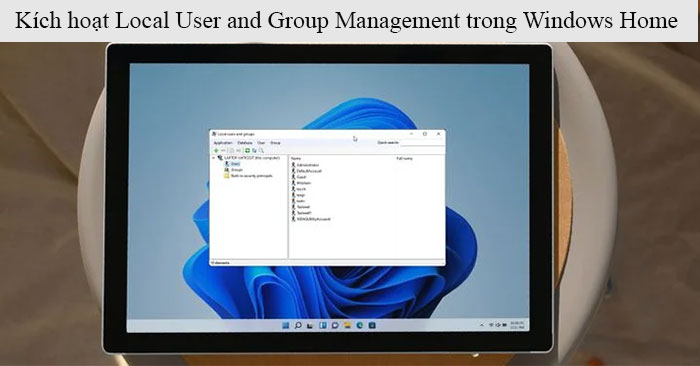Open the Group menu
Image resolution: width=700 pixels, height=366 pixels.
(x=275, y=143)
